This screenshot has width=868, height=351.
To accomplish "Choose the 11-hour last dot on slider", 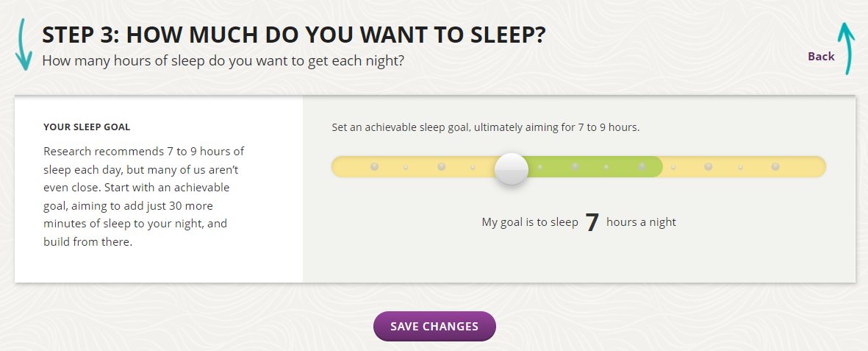I will coord(775,166).
